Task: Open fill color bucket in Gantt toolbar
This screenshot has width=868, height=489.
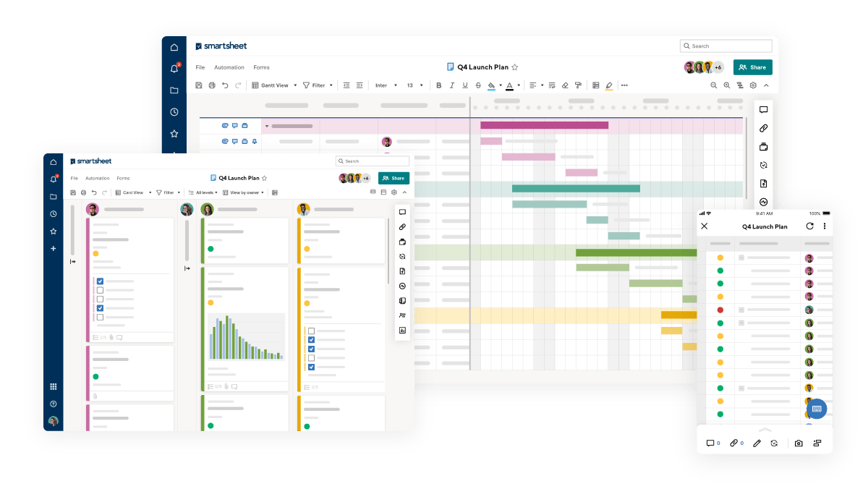Action: pyautogui.click(x=491, y=85)
